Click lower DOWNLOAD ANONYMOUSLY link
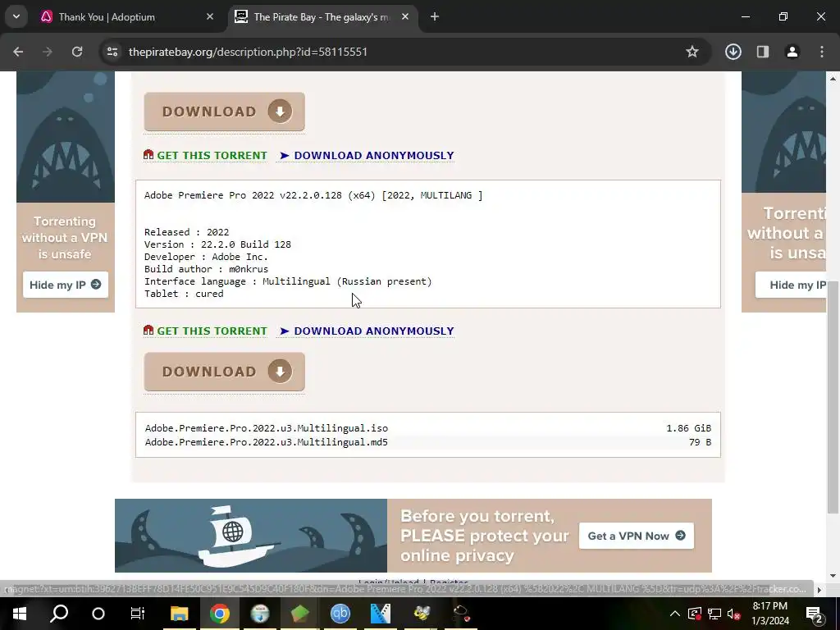This screenshot has height=630, width=840. (x=367, y=331)
